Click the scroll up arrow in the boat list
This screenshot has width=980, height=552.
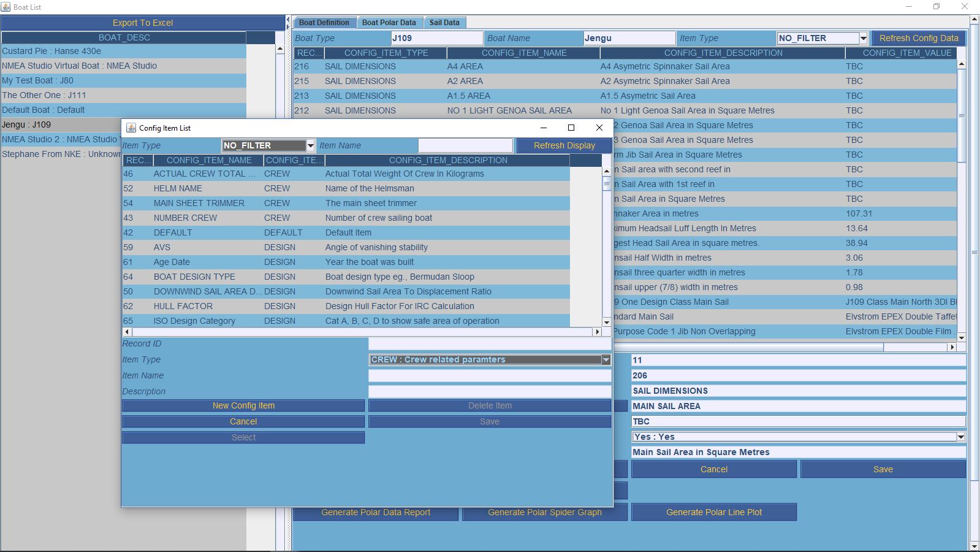[280, 49]
